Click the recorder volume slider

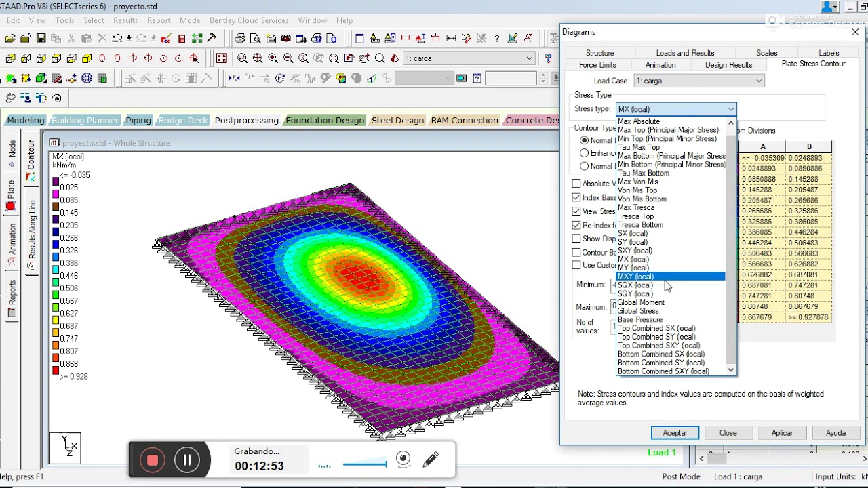click(365, 464)
